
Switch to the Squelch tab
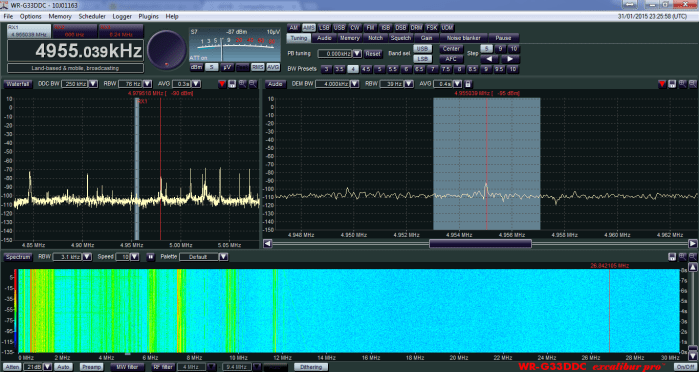tap(401, 38)
